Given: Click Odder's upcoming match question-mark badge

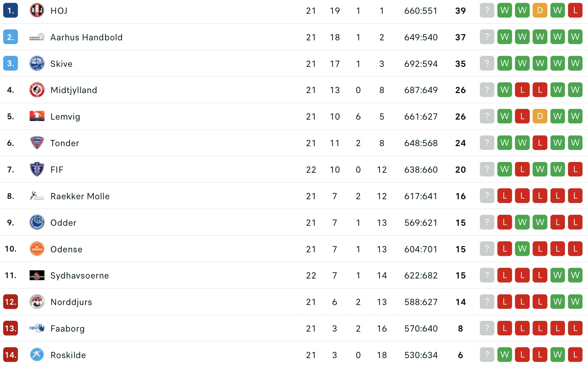Looking at the screenshot, I should coord(487,222).
